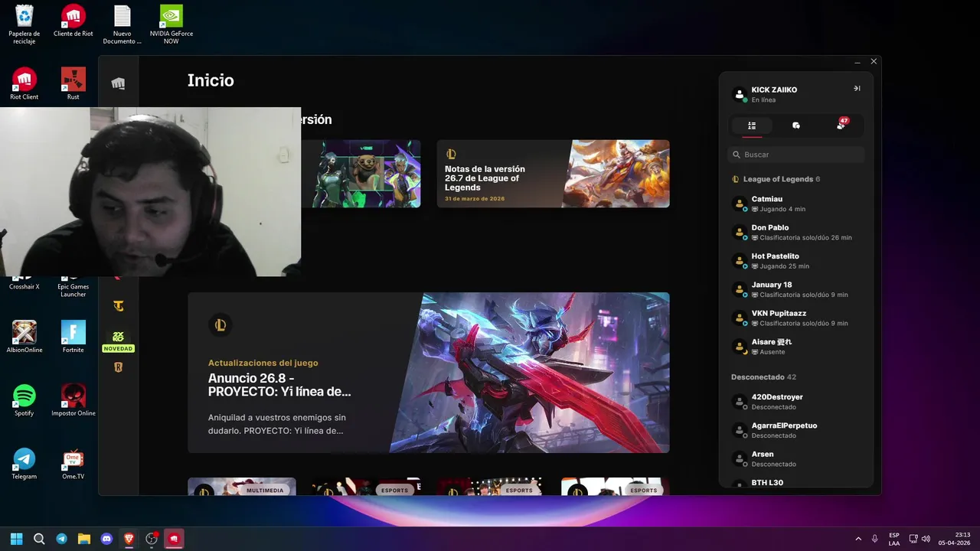The width and height of the screenshot is (980, 551).
Task: Select friend Hot Pastelito
Action: point(796,261)
